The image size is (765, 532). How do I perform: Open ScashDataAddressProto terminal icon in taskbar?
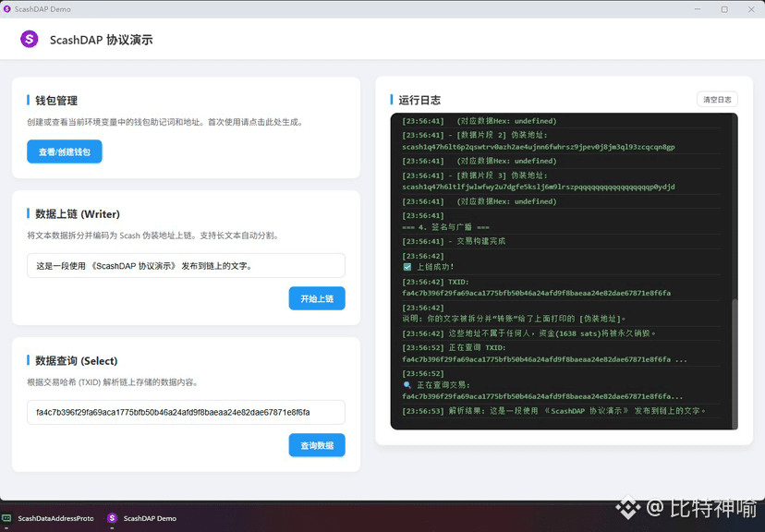coord(6,518)
